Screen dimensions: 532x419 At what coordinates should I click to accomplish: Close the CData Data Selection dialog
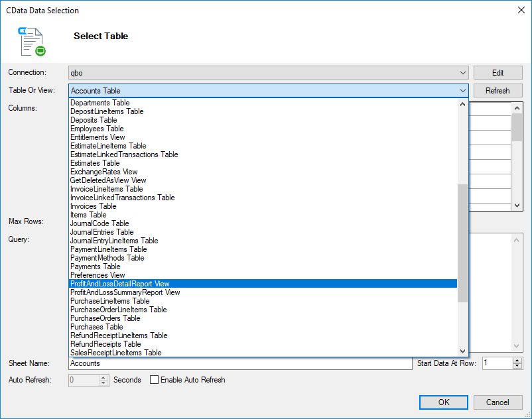[519, 10]
